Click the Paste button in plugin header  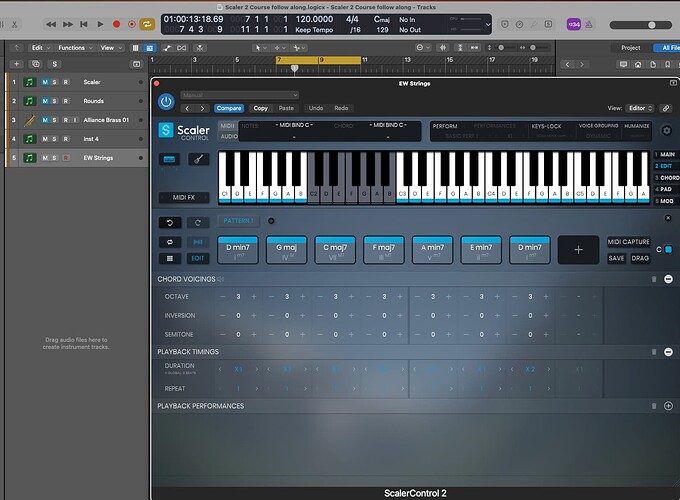(286, 108)
